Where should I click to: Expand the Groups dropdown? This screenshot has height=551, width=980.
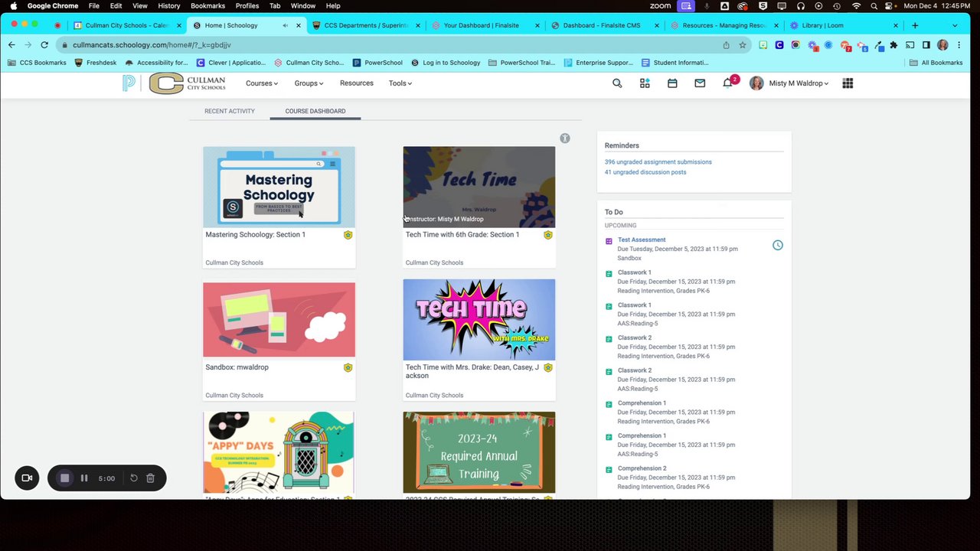(x=309, y=83)
